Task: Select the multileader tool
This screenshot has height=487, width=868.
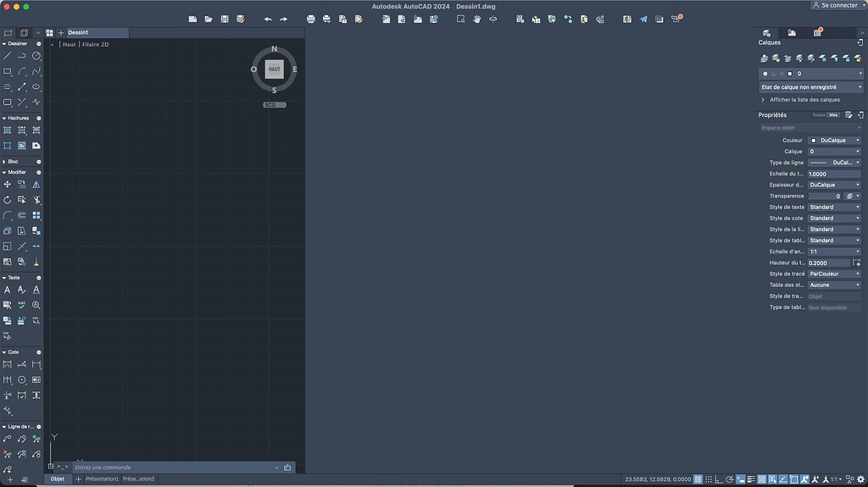Action: (x=7, y=439)
